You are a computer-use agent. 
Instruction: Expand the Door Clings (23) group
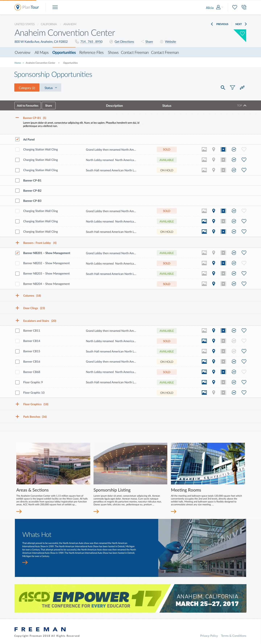coord(17,308)
